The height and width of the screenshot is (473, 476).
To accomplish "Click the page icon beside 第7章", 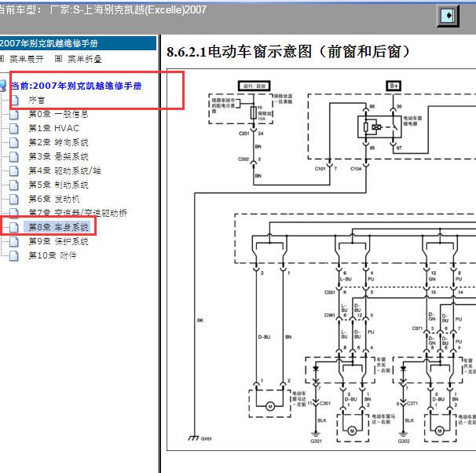I will [14, 212].
